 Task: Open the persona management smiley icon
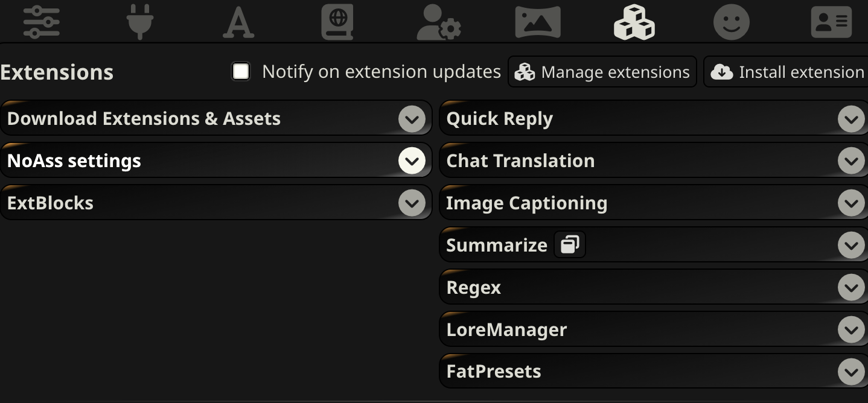point(731,22)
